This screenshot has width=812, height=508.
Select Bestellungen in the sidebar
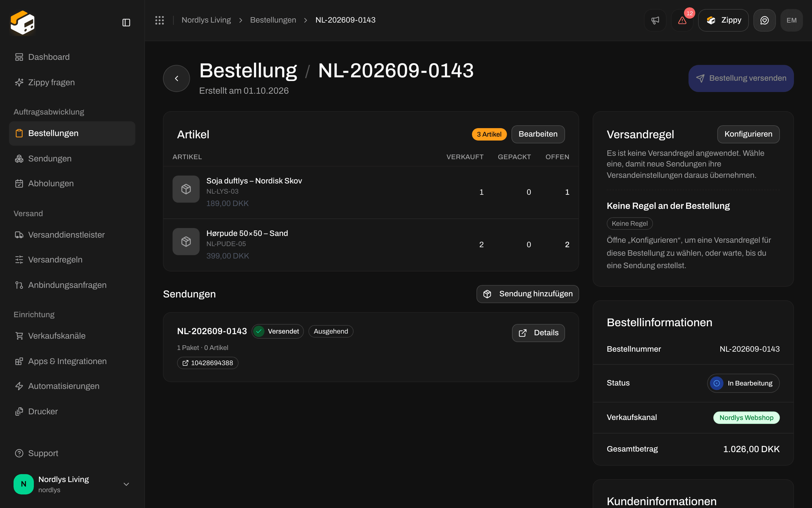(x=72, y=133)
